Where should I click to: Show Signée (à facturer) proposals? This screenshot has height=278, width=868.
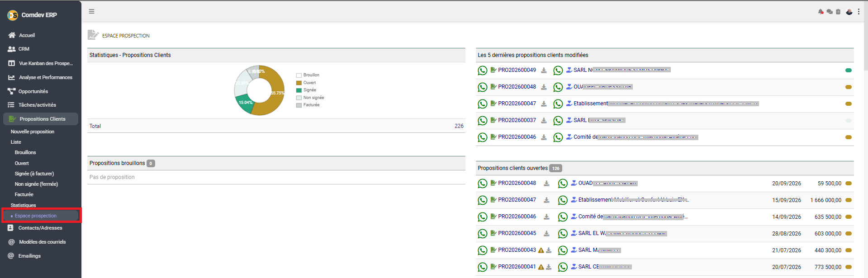[34, 174]
